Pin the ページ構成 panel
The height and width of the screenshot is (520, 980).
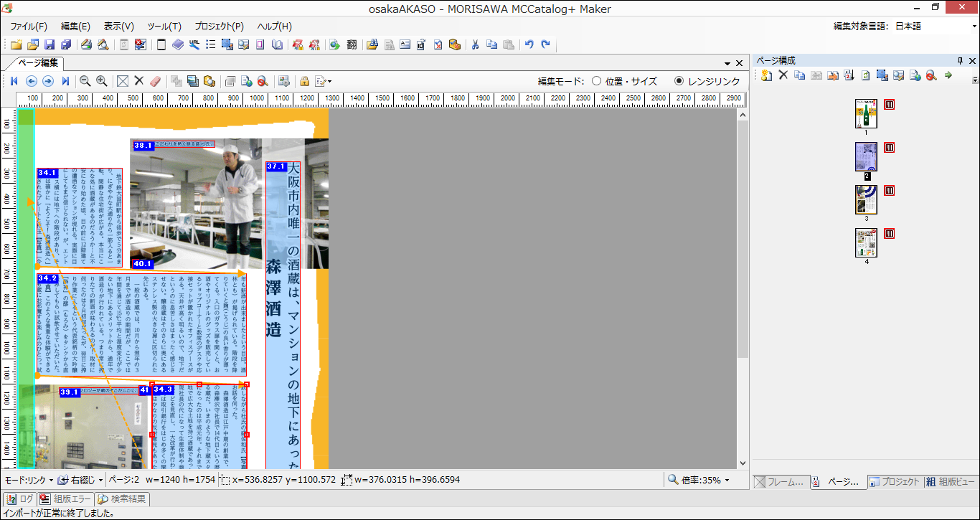pos(960,61)
